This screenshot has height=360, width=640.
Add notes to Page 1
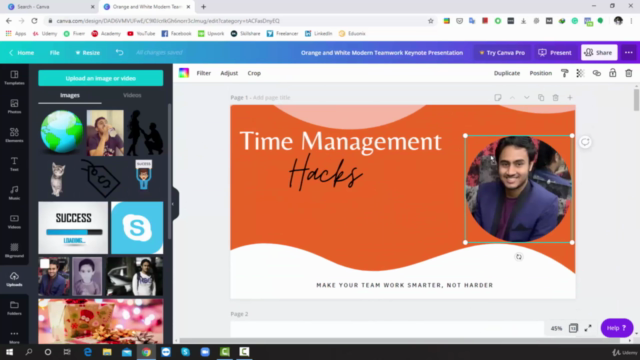click(x=498, y=98)
